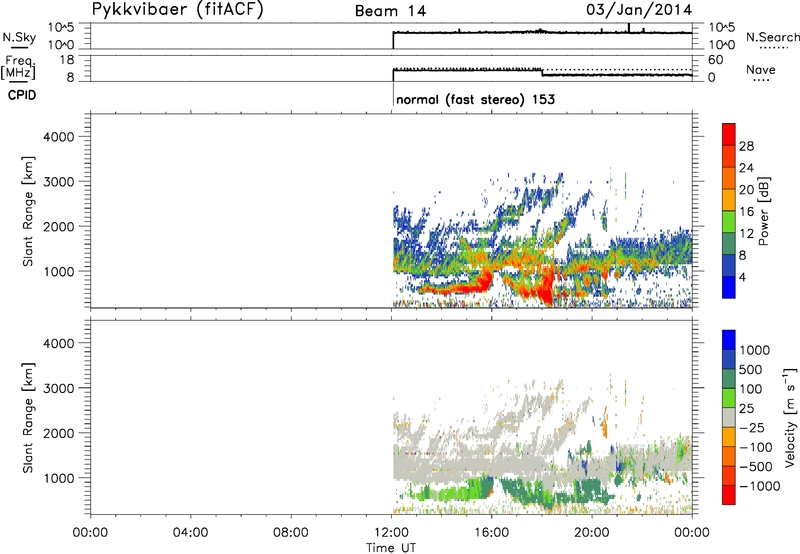The image size is (800, 554).
Task: Click the 'Velocity [m s-1]' color bar label
Action: tap(790, 417)
